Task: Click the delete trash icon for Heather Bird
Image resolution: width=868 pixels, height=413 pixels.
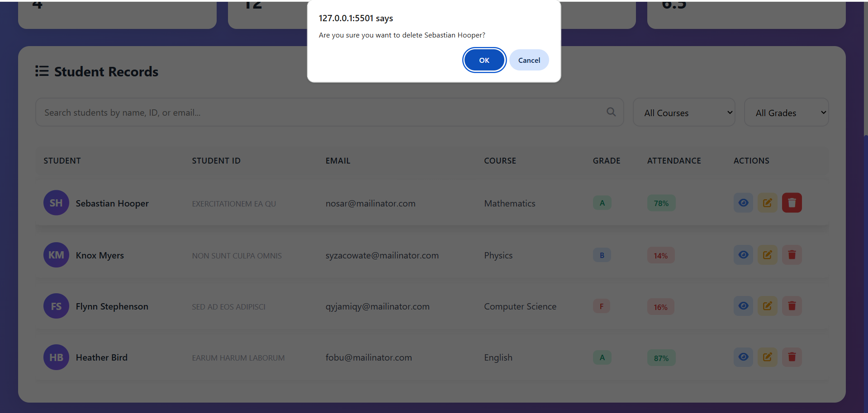Action: coord(792,357)
